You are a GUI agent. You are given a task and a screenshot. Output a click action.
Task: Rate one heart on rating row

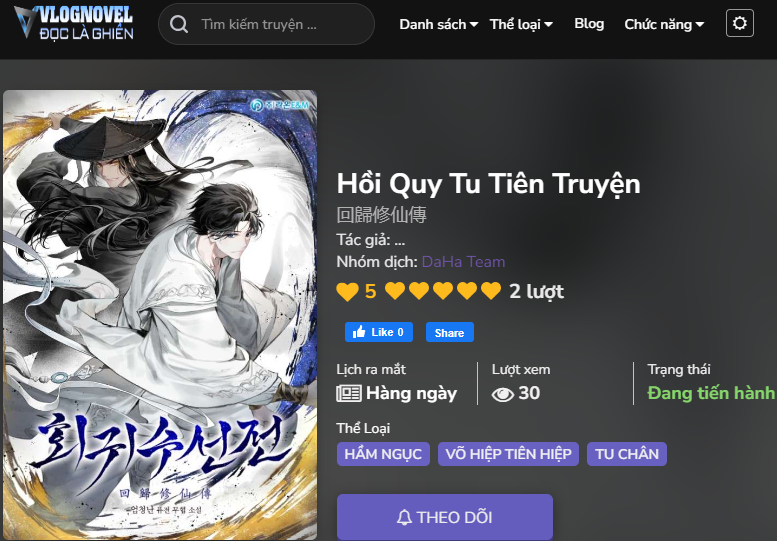[x=395, y=291]
